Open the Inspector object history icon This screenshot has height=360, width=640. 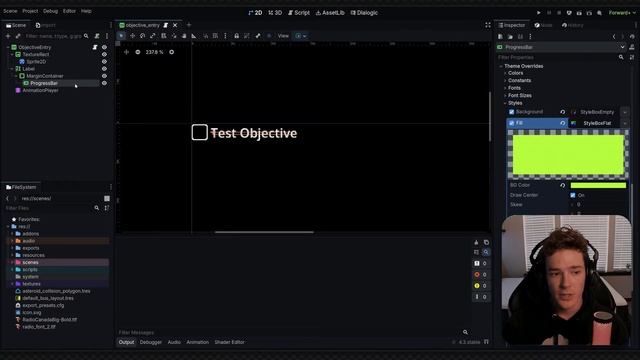[x=632, y=37]
